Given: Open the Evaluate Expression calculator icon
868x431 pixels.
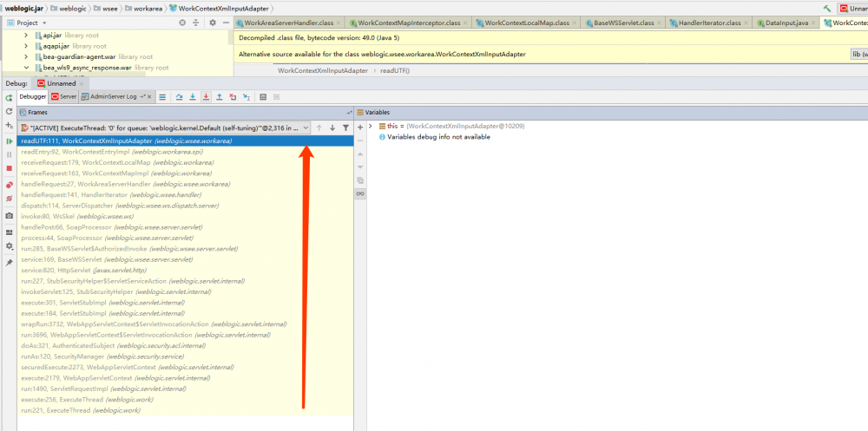Looking at the screenshot, I should 263,97.
